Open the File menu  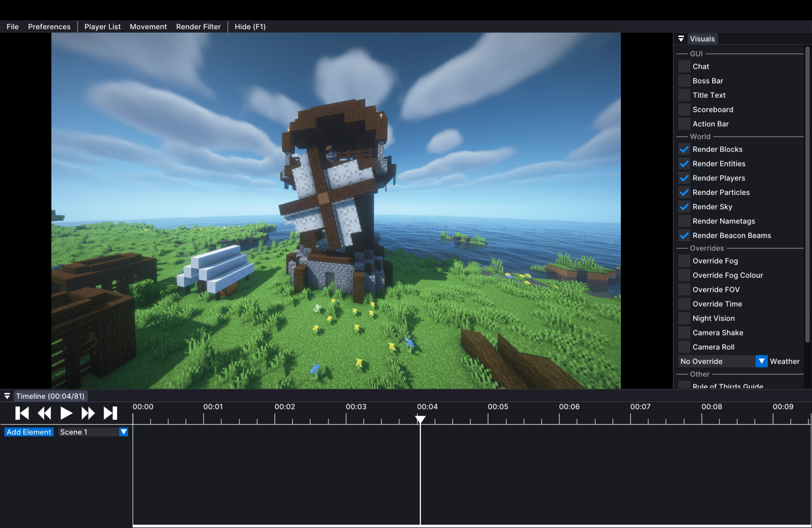click(x=13, y=27)
